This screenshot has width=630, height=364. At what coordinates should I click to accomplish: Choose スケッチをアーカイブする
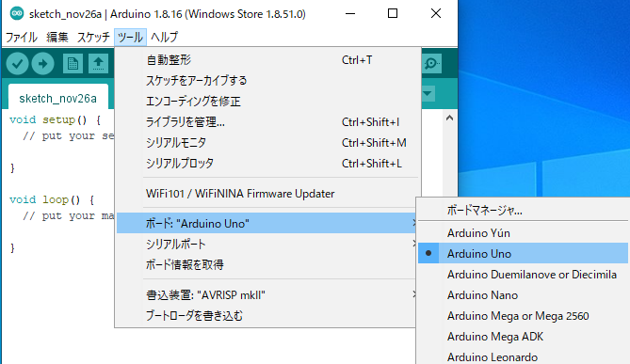pyautogui.click(x=267, y=81)
